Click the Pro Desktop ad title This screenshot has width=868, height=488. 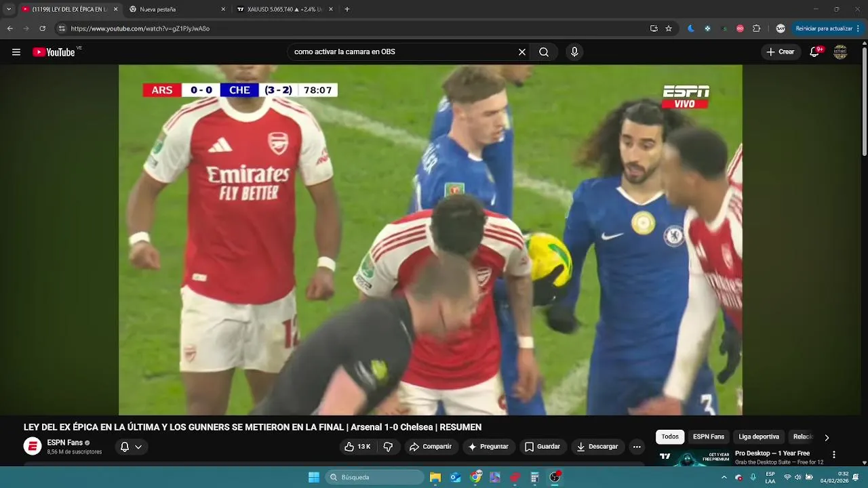click(772, 453)
